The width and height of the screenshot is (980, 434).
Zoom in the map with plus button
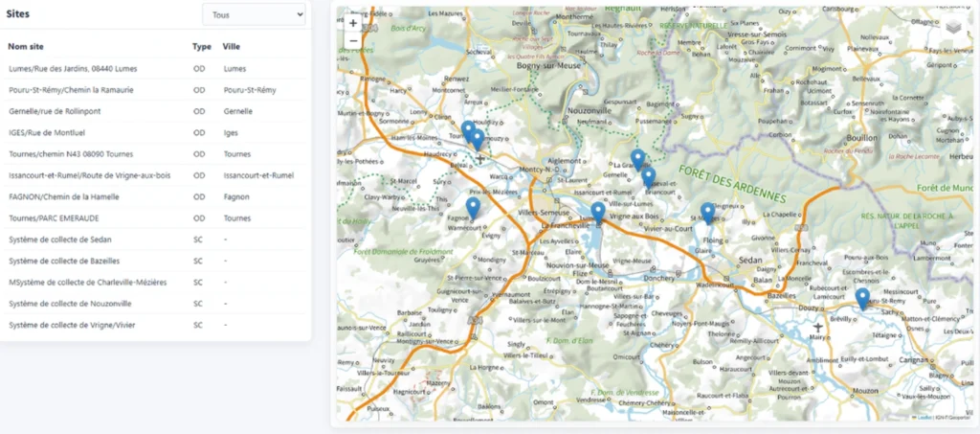tap(353, 23)
